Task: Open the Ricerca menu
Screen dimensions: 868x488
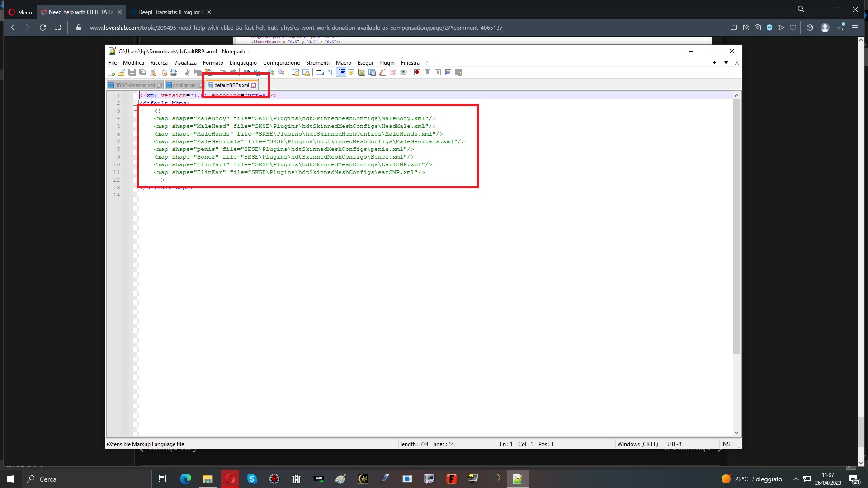Action: click(159, 63)
